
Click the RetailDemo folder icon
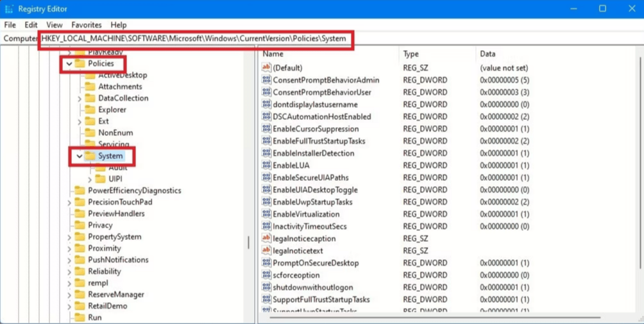(80, 306)
